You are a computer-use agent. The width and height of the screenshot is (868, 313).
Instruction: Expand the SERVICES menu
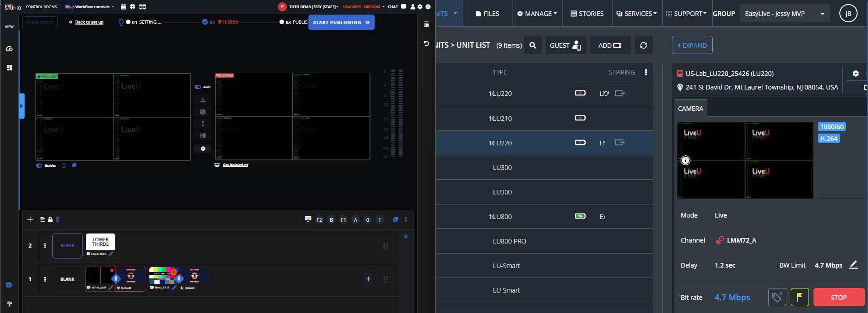(636, 14)
